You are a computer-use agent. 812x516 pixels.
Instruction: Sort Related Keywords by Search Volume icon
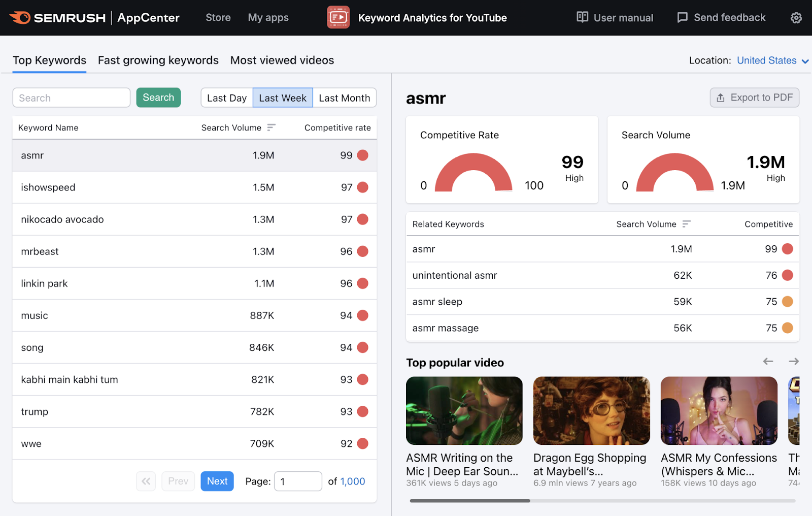click(687, 224)
